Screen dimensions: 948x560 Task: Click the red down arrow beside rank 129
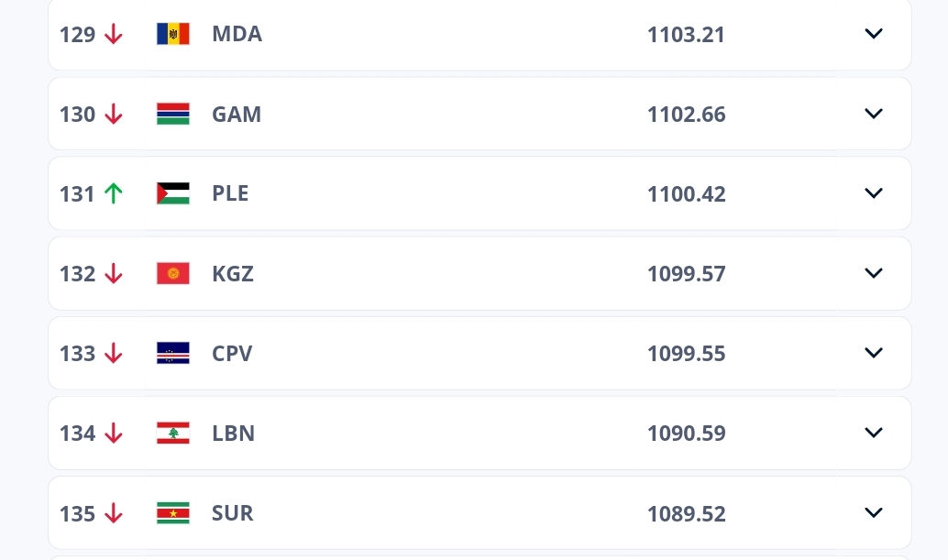tap(113, 34)
